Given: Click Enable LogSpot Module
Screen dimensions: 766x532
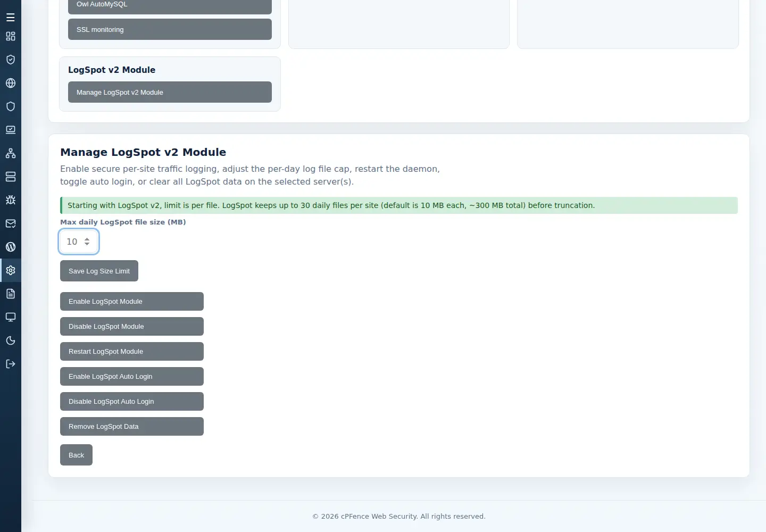Looking at the screenshot, I should (132, 301).
